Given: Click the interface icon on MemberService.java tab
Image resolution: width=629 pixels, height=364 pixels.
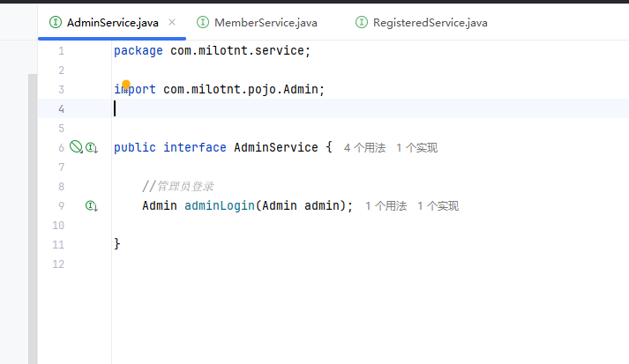Looking at the screenshot, I should click(x=203, y=22).
